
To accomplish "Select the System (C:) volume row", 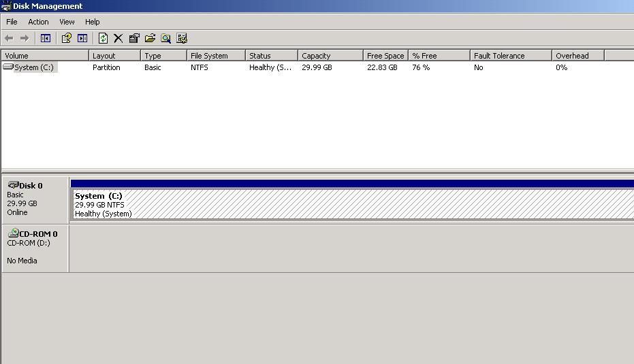I will pos(34,67).
